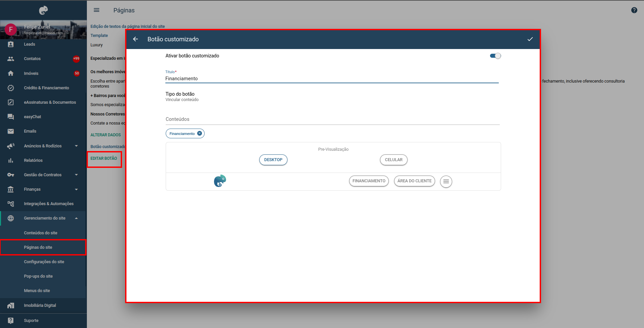Click the Leads sidebar icon
644x328 pixels.
point(11,44)
